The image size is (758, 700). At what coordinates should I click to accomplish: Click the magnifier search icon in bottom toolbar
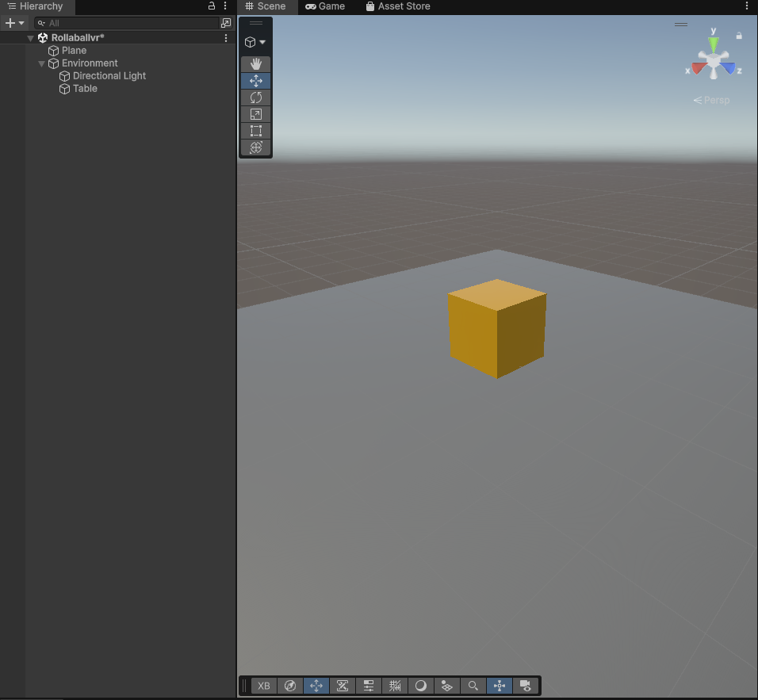coord(473,686)
